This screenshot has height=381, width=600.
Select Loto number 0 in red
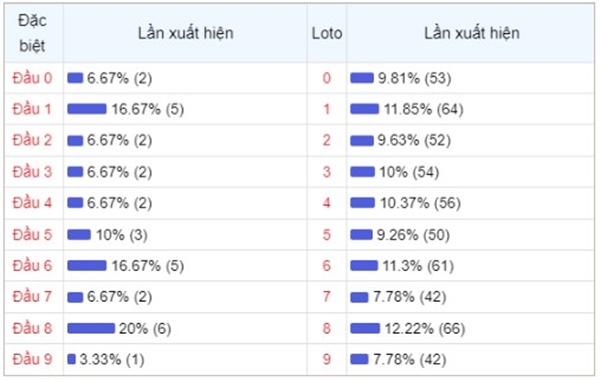pos(326,78)
